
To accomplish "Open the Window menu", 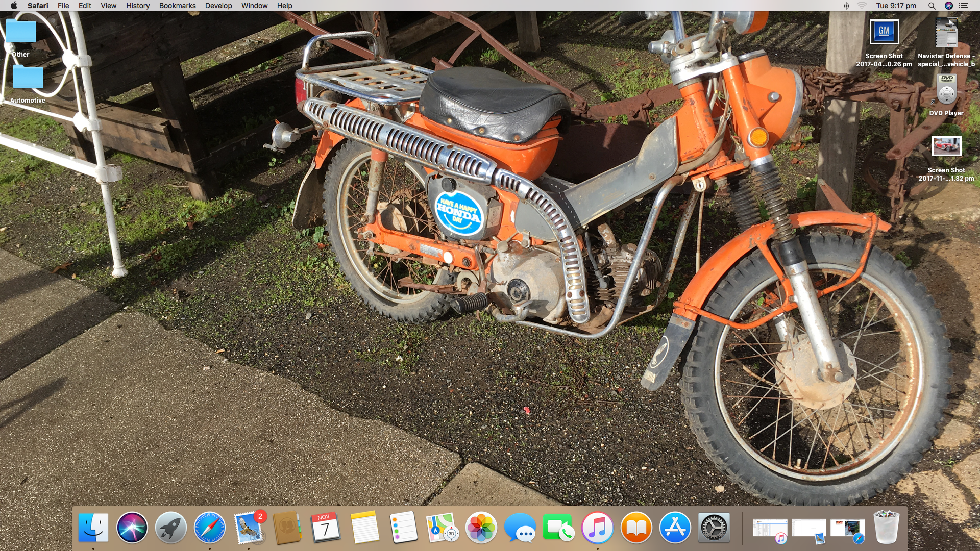I will pyautogui.click(x=254, y=6).
